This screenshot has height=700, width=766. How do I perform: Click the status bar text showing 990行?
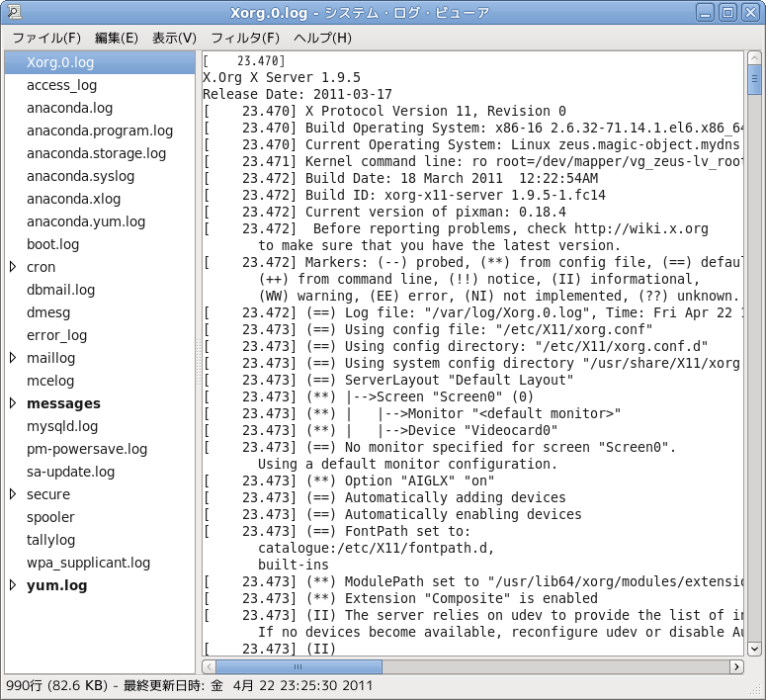coord(190,686)
